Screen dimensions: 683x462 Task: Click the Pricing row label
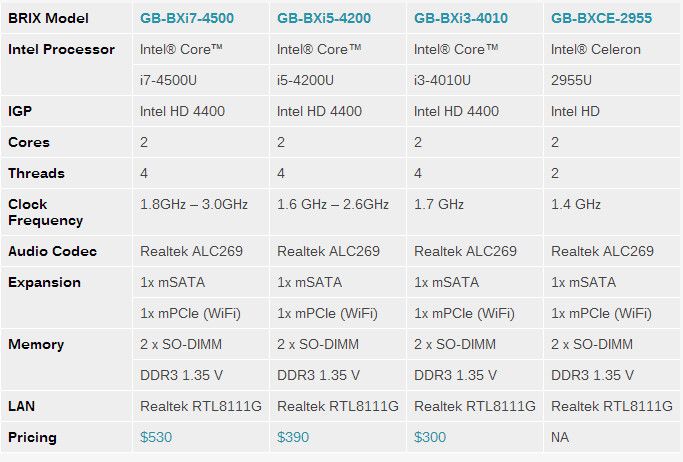pos(33,438)
